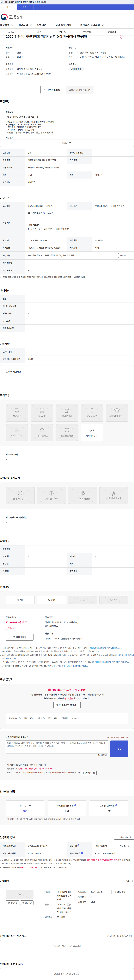Click the red warning icon beside 채용 담당자 정보
Screen dimensions: 134x980
click(x=49, y=690)
